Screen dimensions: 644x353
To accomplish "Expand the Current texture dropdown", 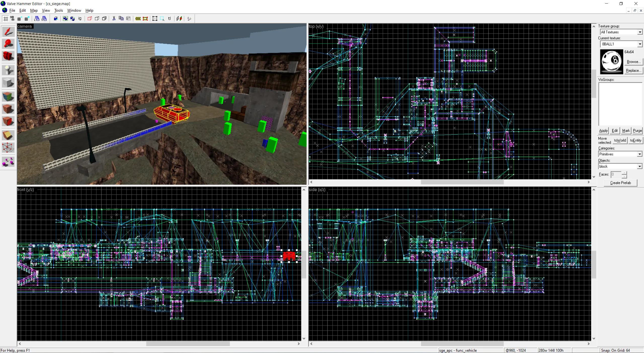I will click(x=640, y=44).
